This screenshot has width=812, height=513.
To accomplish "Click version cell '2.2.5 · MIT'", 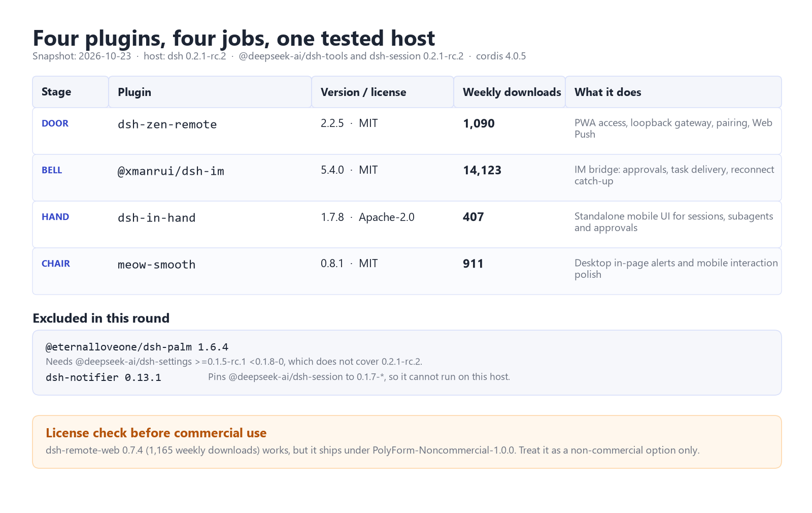I will (x=349, y=123).
